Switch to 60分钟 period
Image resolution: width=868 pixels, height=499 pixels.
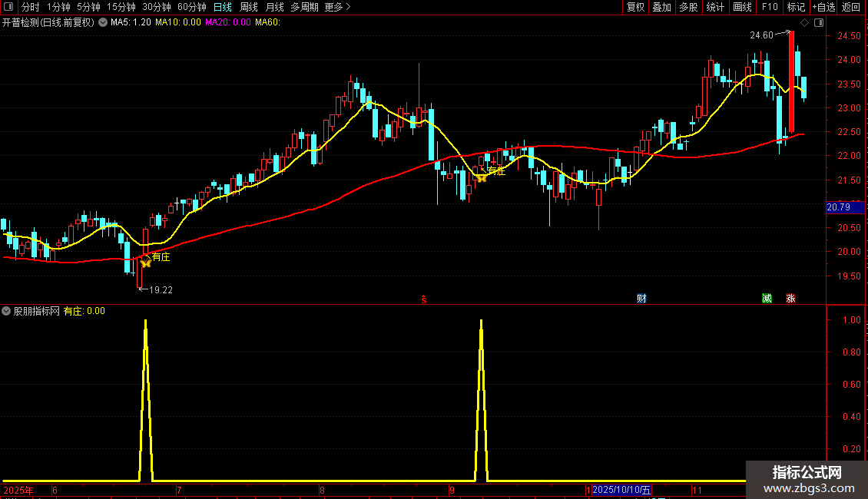[x=191, y=7]
